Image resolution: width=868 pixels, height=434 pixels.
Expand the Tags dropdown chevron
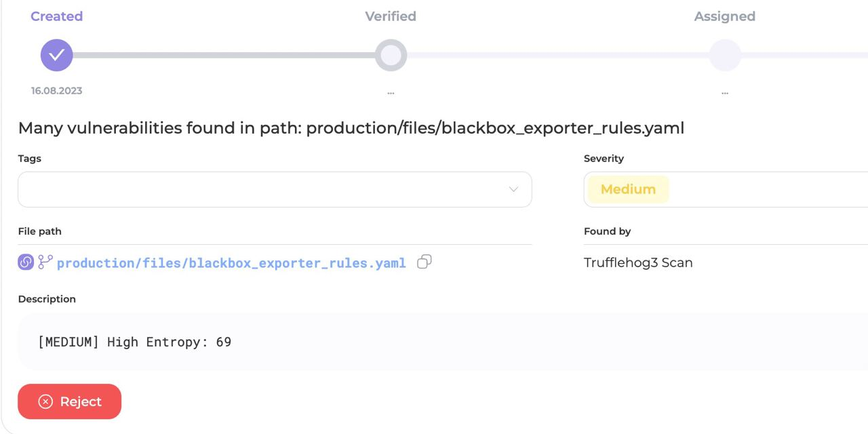[x=513, y=189]
